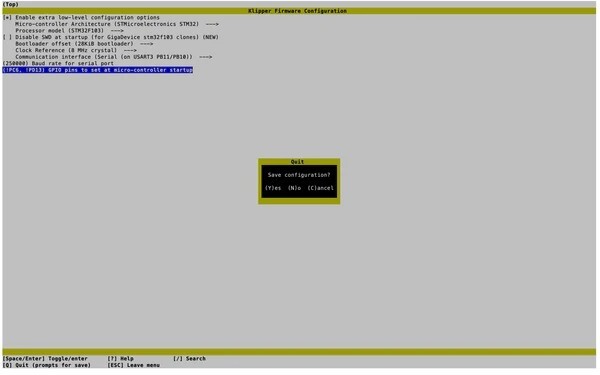The image size is (600, 375).
Task: Click the [/] Search hint
Action: 189,359
